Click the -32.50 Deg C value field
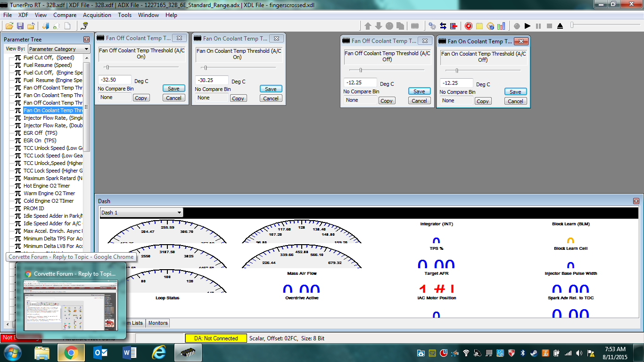This screenshot has height=362, width=644. pos(115,80)
